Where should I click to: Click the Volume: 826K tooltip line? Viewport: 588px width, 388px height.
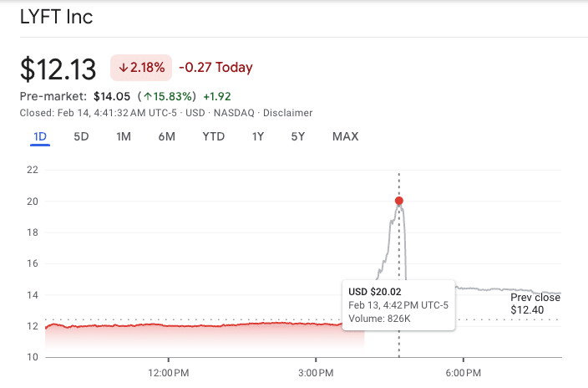379,319
